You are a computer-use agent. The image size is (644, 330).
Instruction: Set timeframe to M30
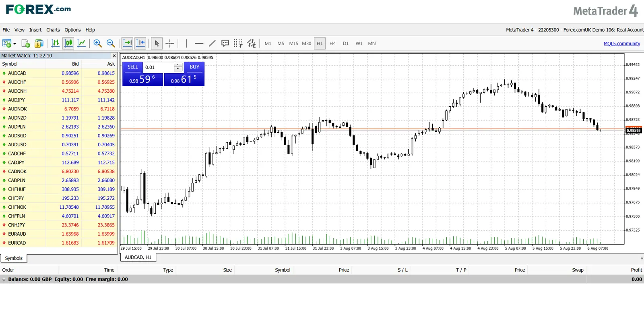click(307, 44)
